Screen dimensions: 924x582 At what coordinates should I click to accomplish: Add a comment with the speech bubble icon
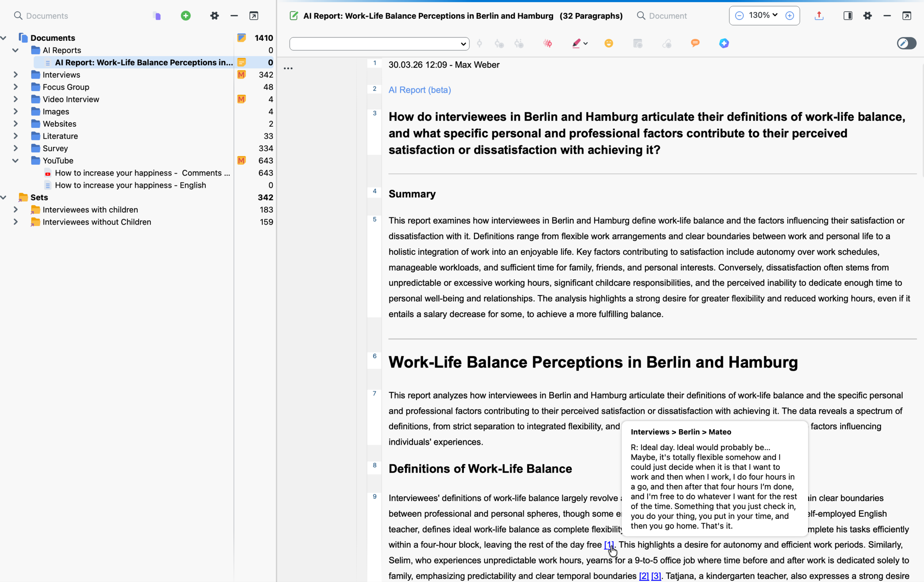click(x=696, y=43)
